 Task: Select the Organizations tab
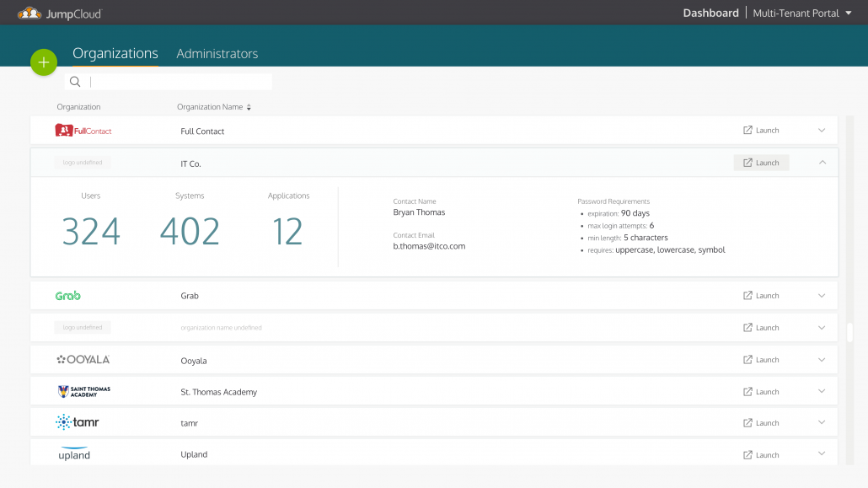(115, 54)
